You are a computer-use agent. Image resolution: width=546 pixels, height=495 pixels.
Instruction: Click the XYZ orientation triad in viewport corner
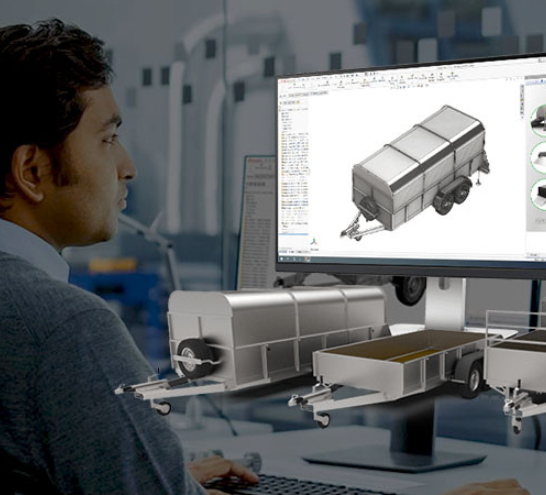pyautogui.click(x=314, y=242)
